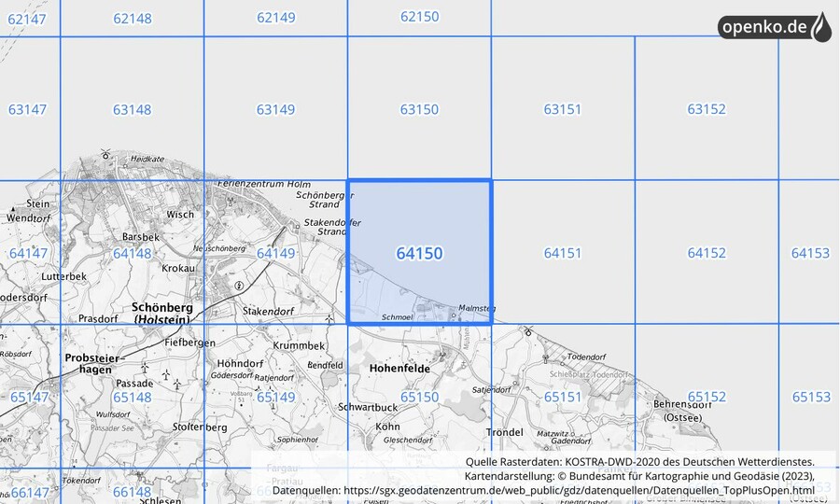Click the Stakendorf place name
The width and height of the screenshot is (840, 504).
(269, 311)
